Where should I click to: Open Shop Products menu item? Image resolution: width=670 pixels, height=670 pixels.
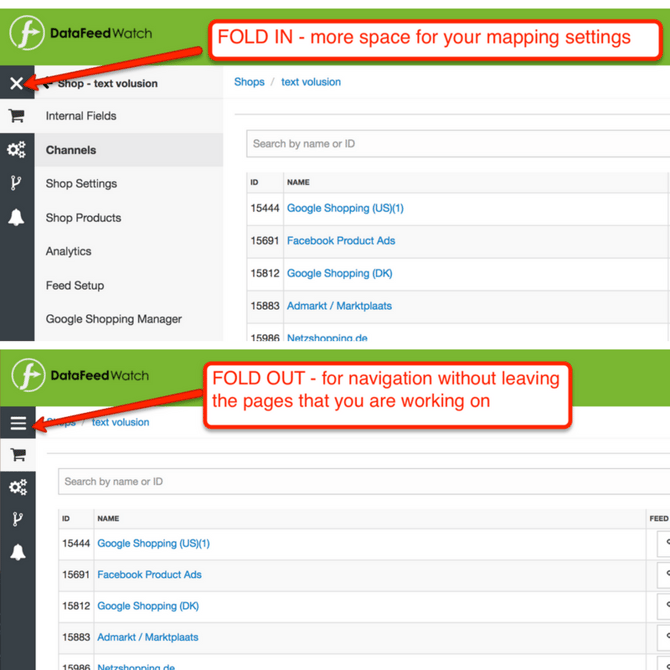point(83,217)
